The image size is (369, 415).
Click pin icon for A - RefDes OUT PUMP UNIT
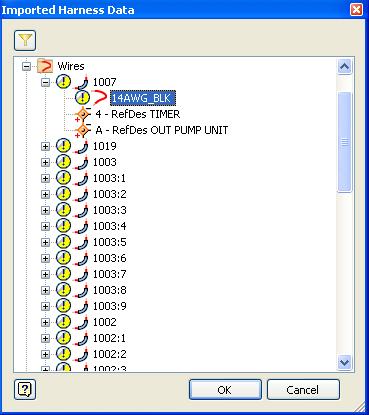[83, 130]
